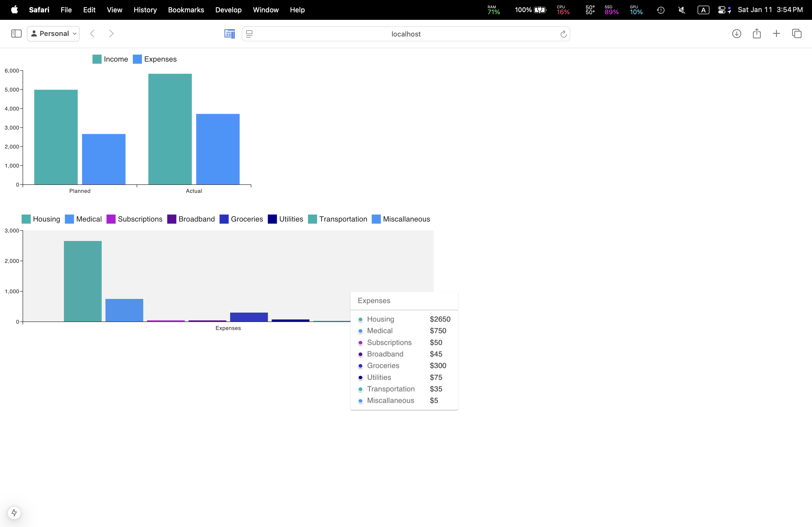
Task: Open the Bookmarks menu
Action: [x=186, y=10]
